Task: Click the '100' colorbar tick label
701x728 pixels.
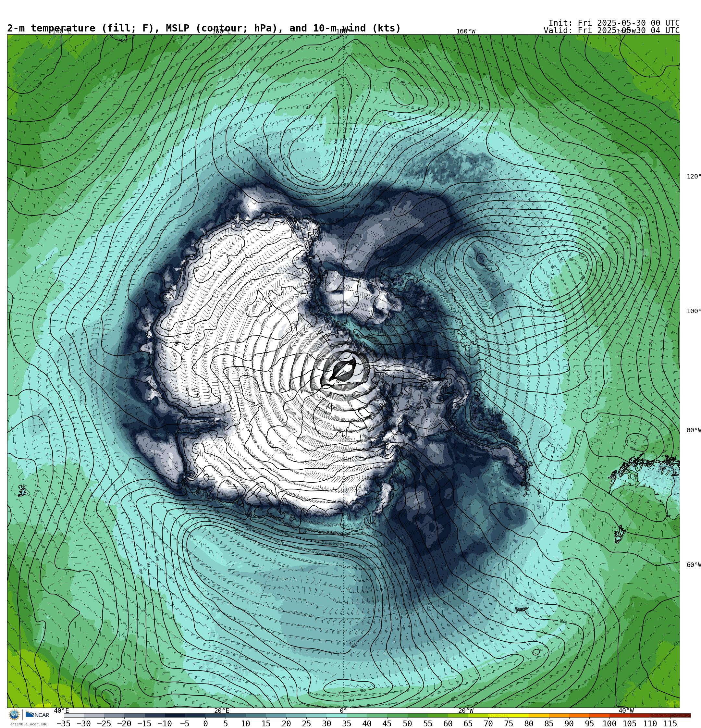Action: point(609,723)
